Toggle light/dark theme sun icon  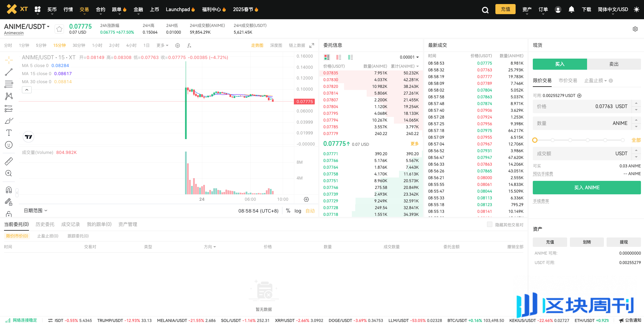(636, 9)
